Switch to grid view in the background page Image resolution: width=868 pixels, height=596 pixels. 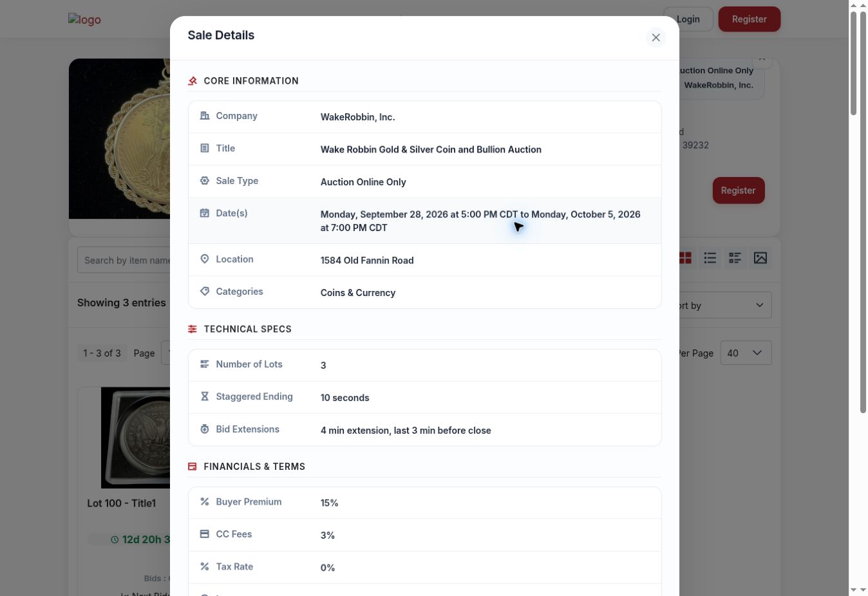coord(685,258)
